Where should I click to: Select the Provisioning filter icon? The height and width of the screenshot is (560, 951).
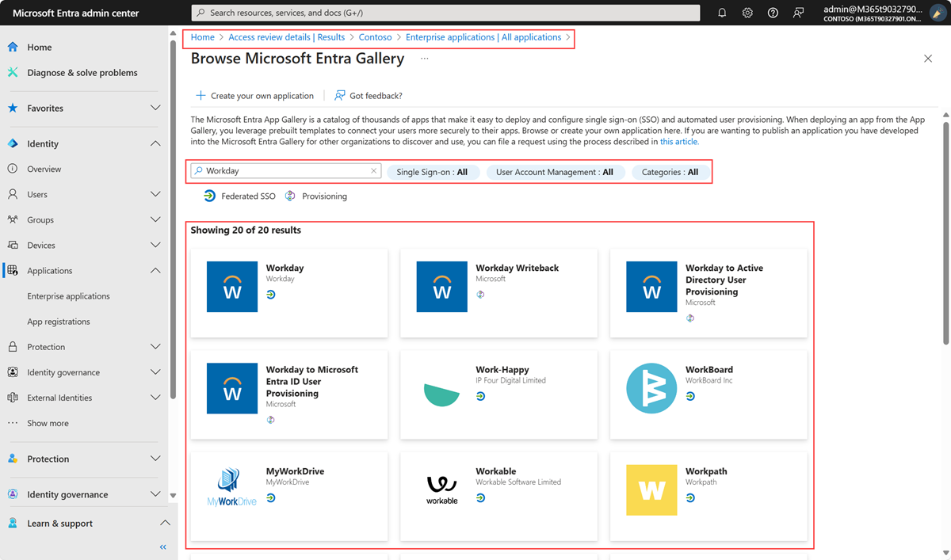pyautogui.click(x=290, y=196)
